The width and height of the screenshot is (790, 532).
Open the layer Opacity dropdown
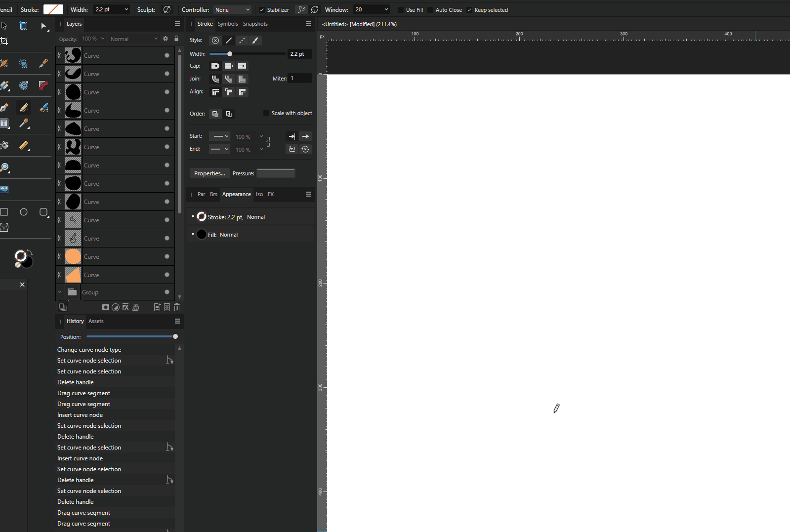tap(103, 39)
